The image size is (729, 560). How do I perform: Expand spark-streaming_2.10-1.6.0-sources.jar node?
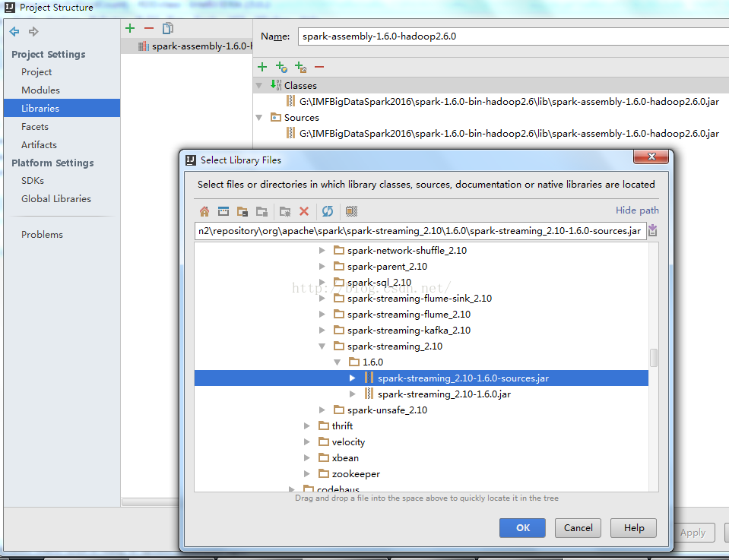coord(353,378)
